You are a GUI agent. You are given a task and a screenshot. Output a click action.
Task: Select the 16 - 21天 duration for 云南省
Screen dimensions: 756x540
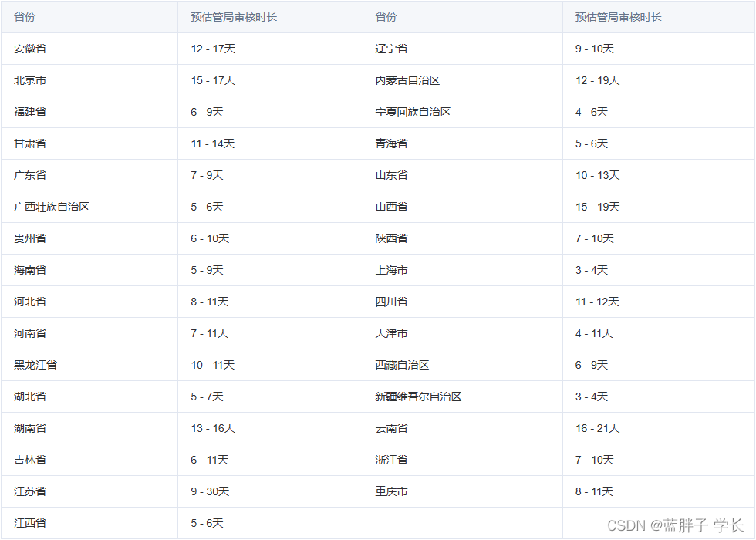597,428
